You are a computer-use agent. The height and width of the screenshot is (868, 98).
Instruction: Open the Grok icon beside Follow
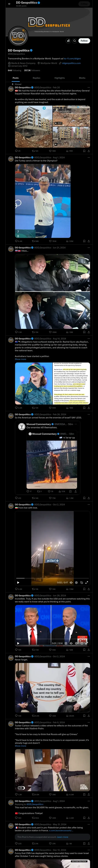[68, 41]
